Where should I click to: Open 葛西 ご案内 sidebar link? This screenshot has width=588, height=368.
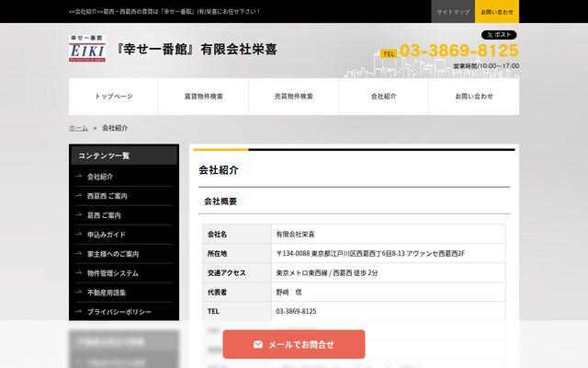pyautogui.click(x=104, y=215)
